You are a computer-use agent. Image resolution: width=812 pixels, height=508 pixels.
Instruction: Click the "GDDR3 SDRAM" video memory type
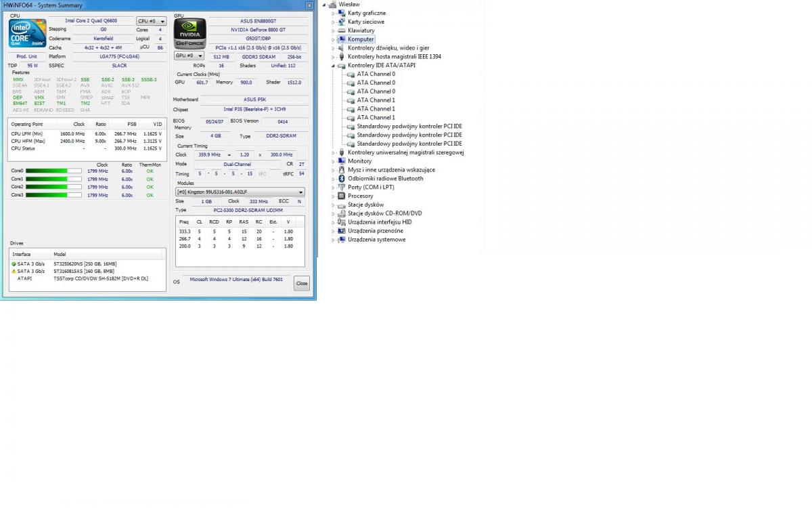tap(258, 56)
